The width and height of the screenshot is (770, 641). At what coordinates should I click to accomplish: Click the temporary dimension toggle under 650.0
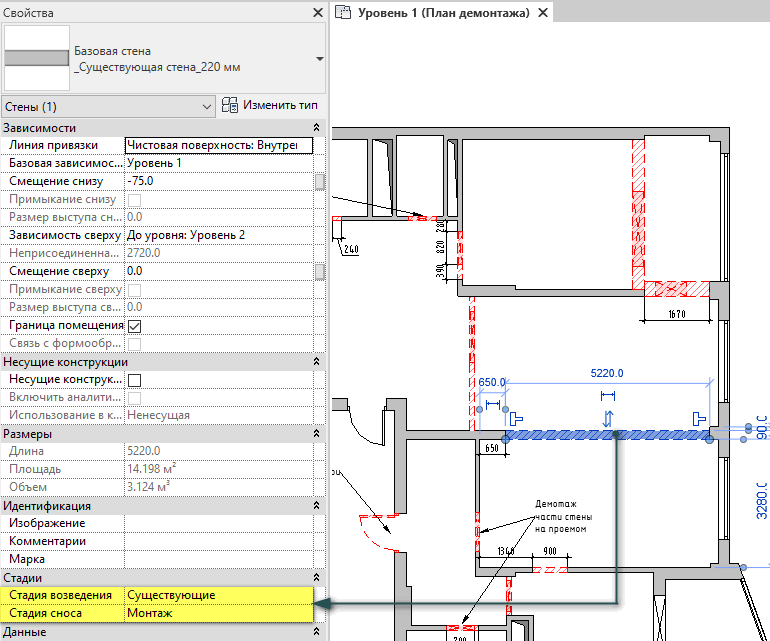click(x=493, y=405)
